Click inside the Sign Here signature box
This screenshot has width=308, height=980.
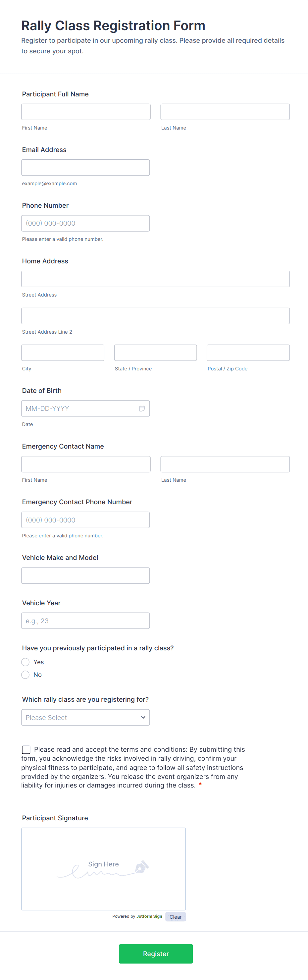(x=103, y=869)
